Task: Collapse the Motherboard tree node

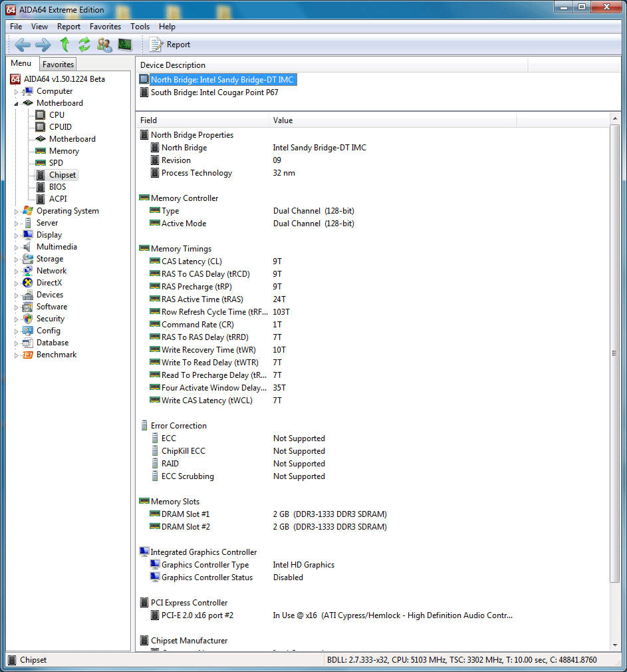Action: tap(16, 104)
